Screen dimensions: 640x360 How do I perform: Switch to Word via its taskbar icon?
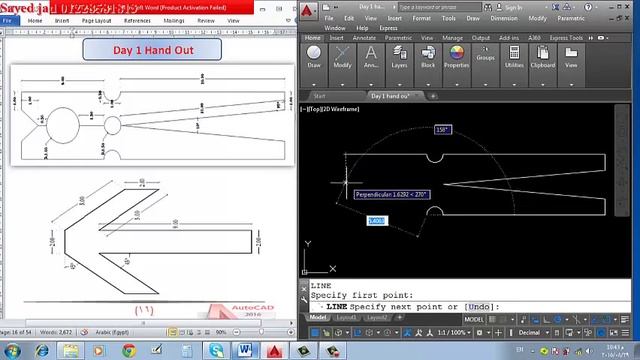tap(245, 351)
